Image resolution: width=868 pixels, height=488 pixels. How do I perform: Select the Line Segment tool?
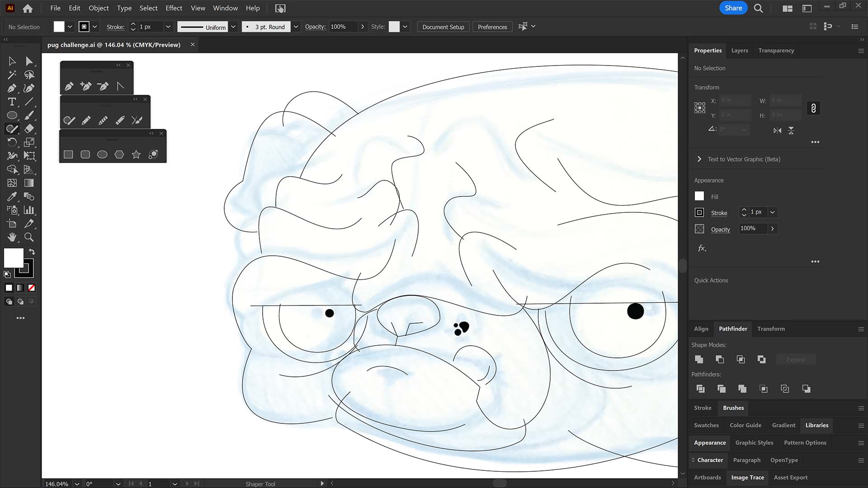[29, 102]
